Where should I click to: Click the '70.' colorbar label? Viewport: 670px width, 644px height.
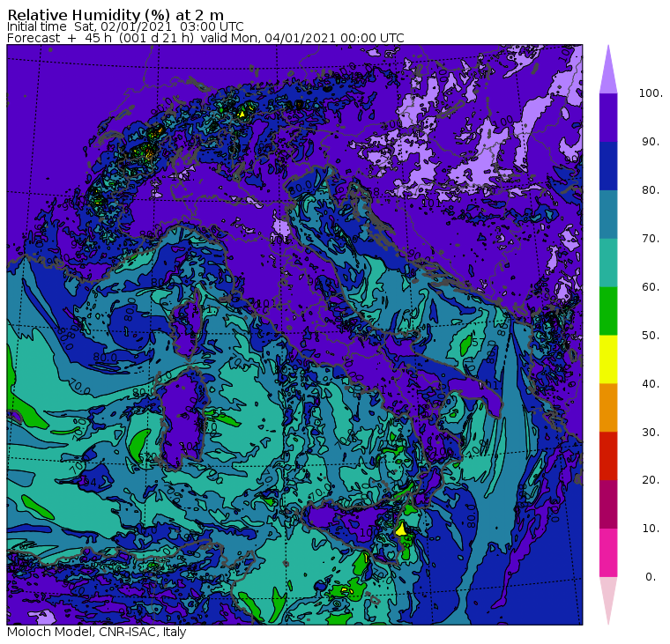click(651, 238)
